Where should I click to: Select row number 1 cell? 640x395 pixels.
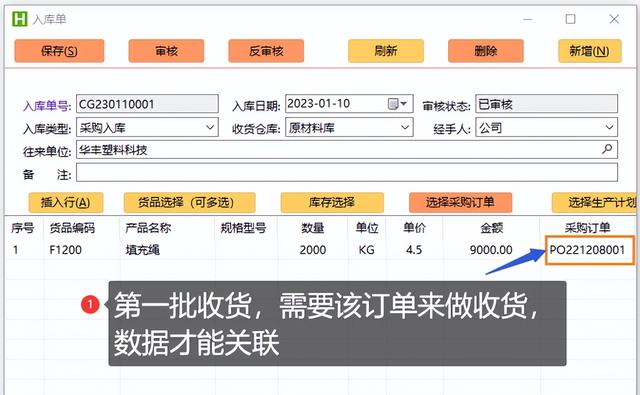16,250
